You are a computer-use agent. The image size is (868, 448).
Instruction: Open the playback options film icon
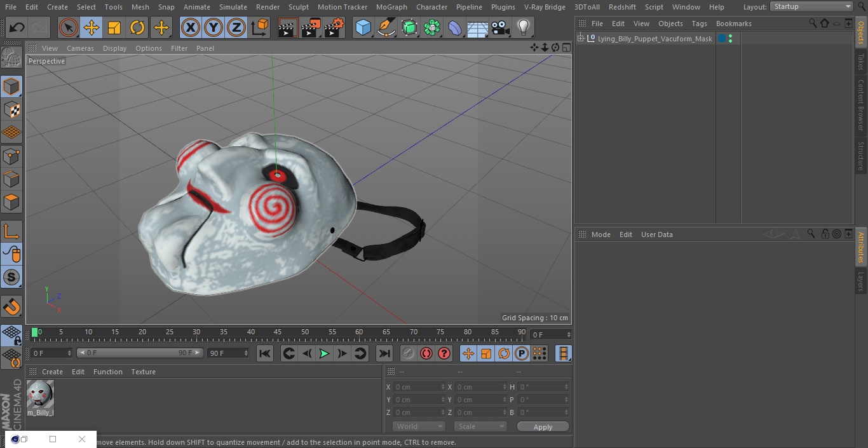point(563,353)
